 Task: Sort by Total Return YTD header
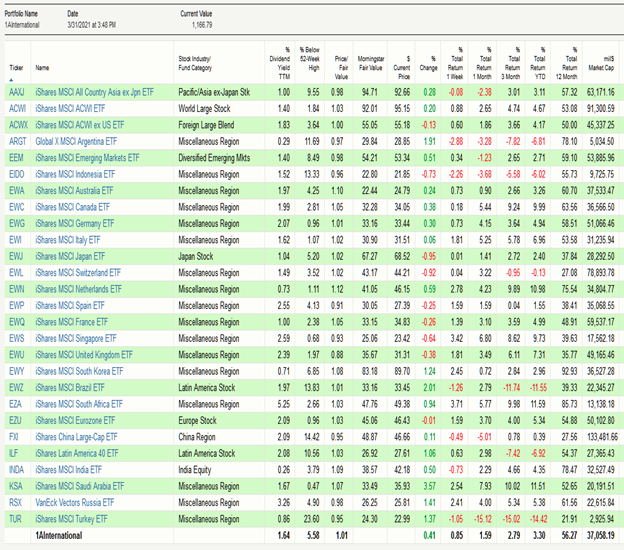tap(538, 63)
